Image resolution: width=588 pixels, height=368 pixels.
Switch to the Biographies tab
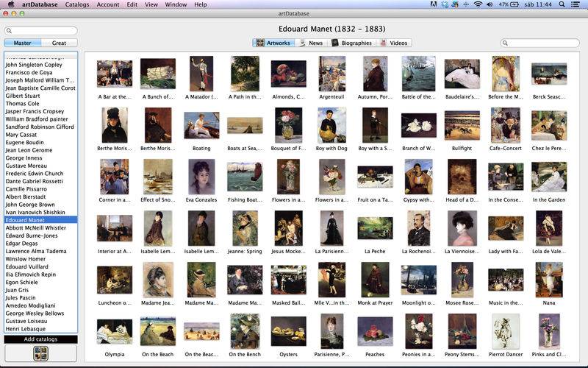click(x=352, y=43)
